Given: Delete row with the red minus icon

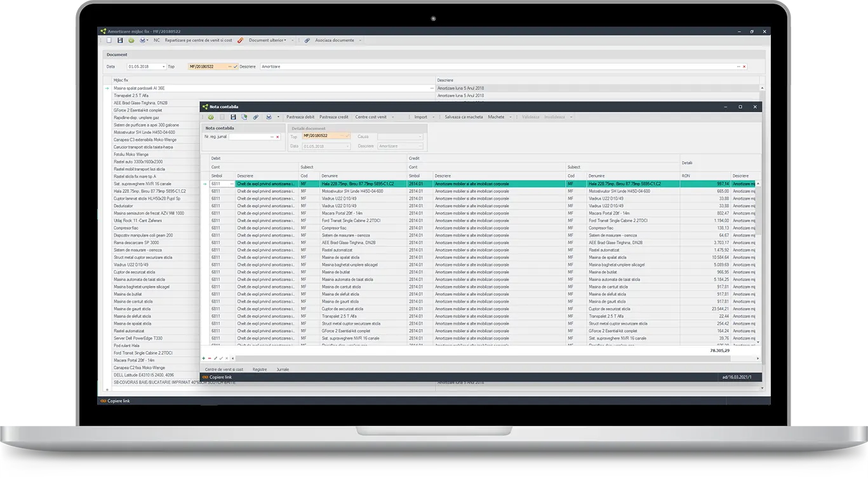Looking at the screenshot, I should pyautogui.click(x=210, y=358).
